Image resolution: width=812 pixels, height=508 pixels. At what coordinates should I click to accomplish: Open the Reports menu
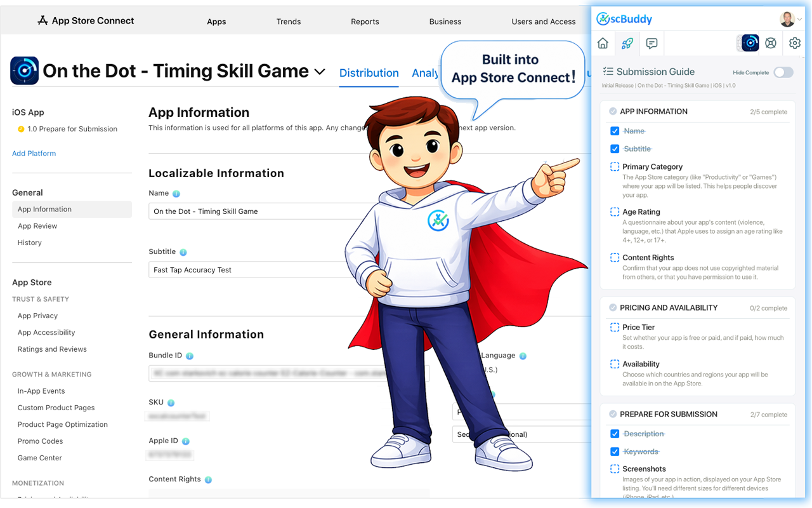pyautogui.click(x=365, y=22)
